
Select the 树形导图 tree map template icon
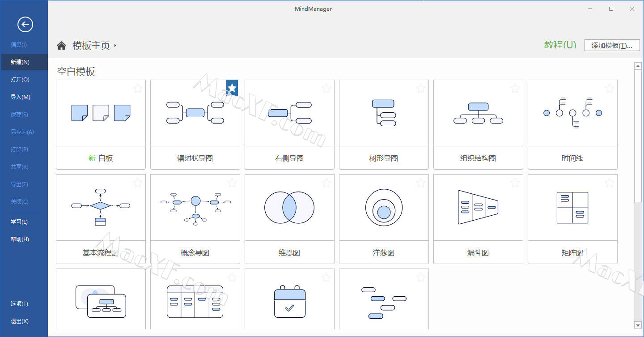(x=384, y=113)
